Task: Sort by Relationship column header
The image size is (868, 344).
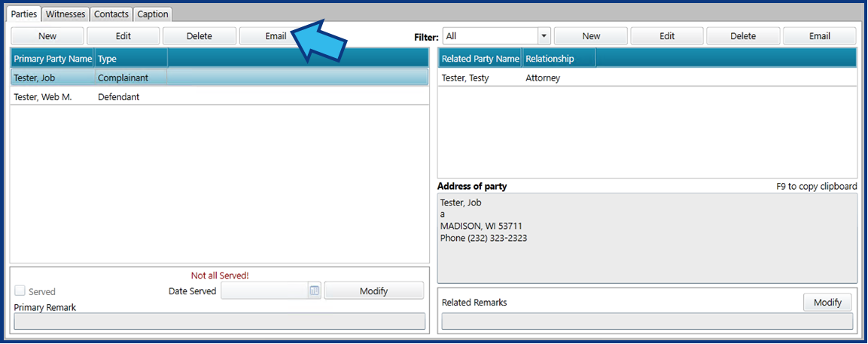Action: (559, 58)
